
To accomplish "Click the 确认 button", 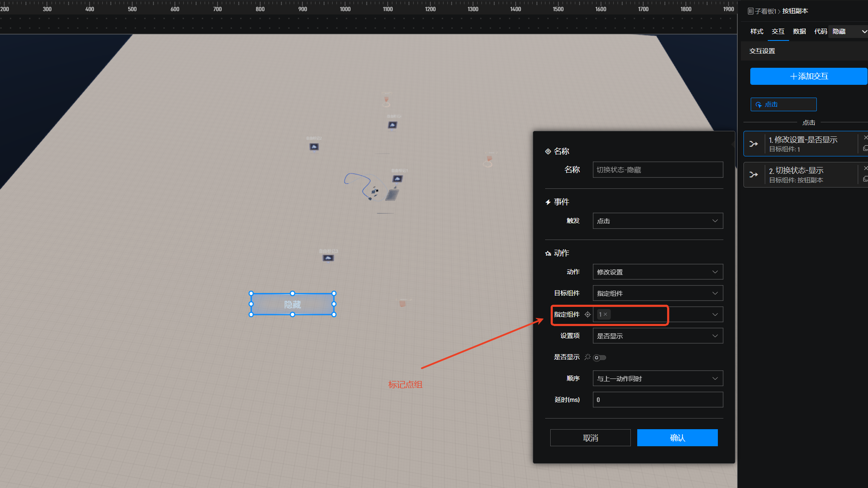I will coord(677,438).
